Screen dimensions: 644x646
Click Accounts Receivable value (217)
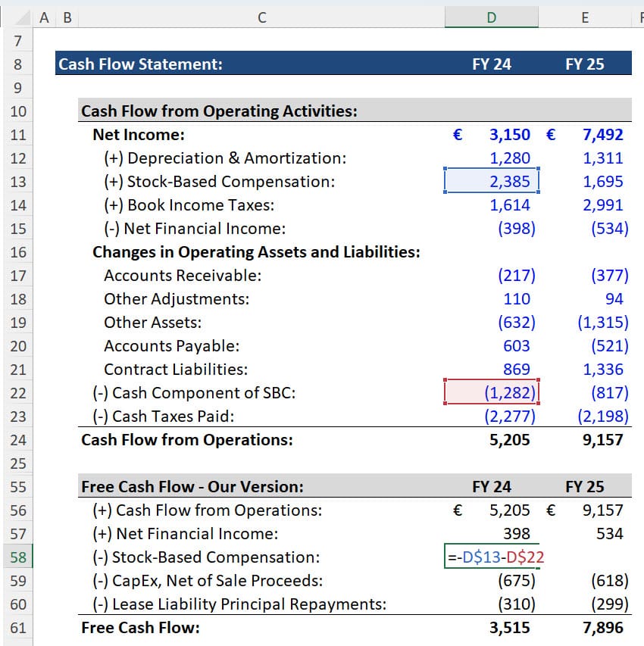pyautogui.click(x=517, y=276)
